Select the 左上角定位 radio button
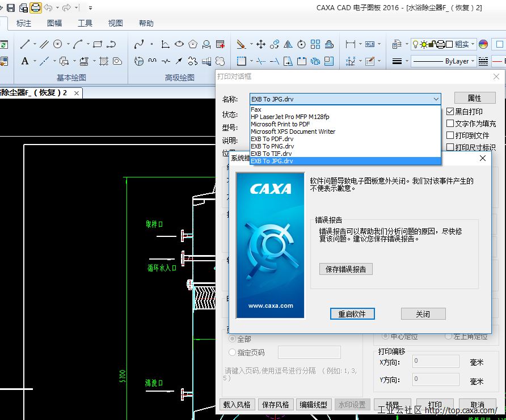The height and width of the screenshot is (420, 506). tap(448, 336)
